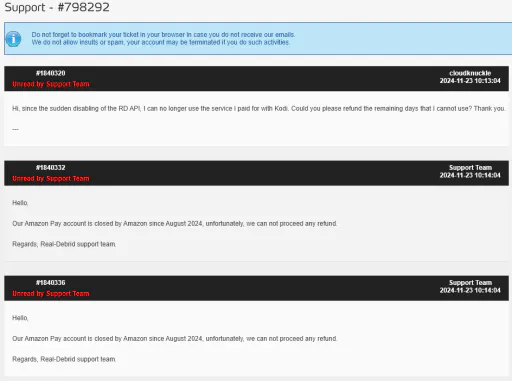Click Unread by Support Team under #1840320
The image size is (512, 381).
pyautogui.click(x=51, y=84)
